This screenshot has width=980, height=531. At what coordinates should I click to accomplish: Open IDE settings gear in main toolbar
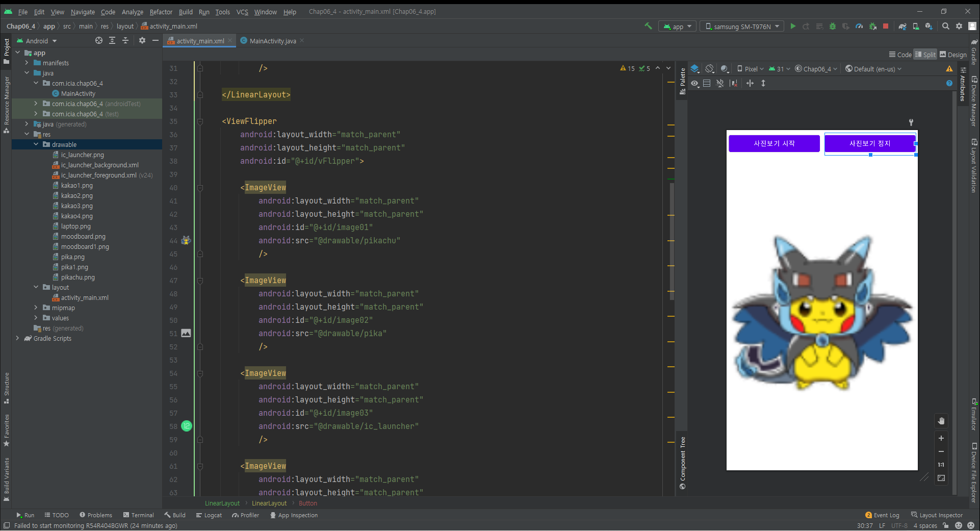(x=959, y=26)
